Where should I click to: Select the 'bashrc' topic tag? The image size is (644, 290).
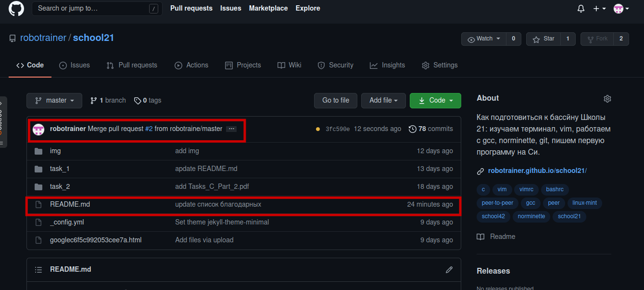pyautogui.click(x=555, y=189)
